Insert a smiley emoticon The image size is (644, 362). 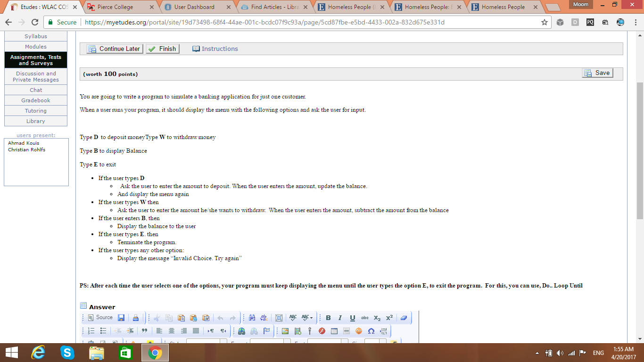pyautogui.click(x=359, y=331)
